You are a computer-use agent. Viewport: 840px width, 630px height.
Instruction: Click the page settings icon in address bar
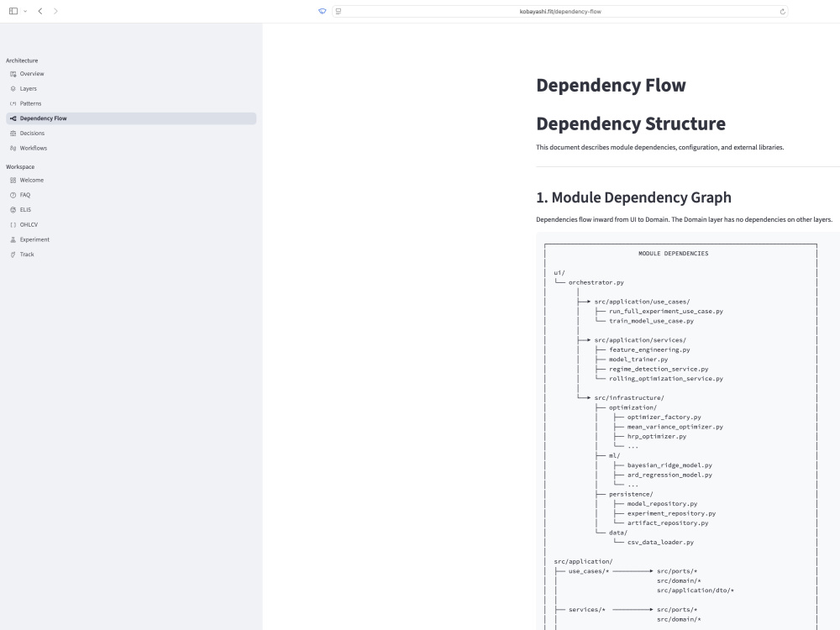tap(339, 11)
